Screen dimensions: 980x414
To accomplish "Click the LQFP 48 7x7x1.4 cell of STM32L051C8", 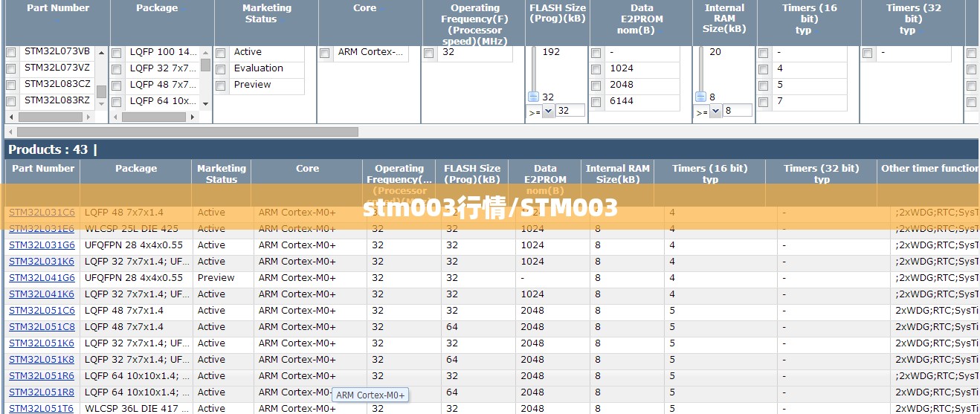I will 124,327.
